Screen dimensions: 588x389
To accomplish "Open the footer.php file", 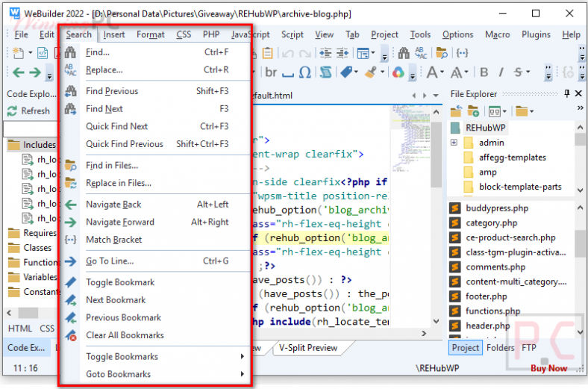I will coord(486,296).
